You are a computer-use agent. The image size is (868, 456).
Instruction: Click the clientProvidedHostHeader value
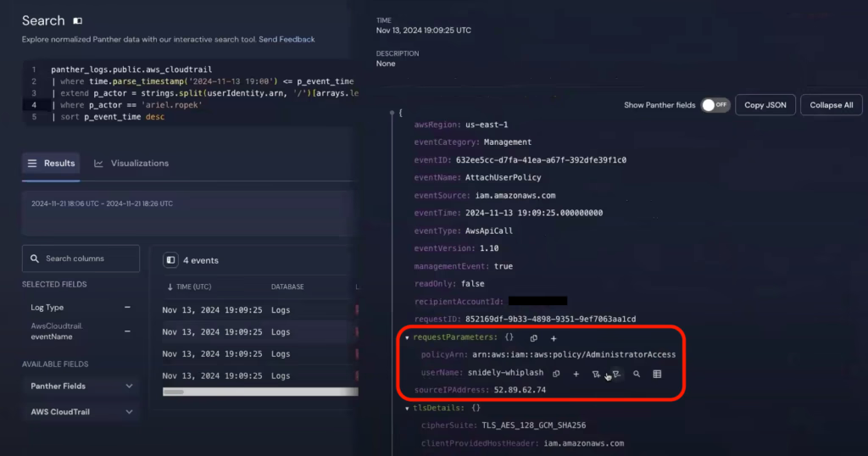point(583,443)
